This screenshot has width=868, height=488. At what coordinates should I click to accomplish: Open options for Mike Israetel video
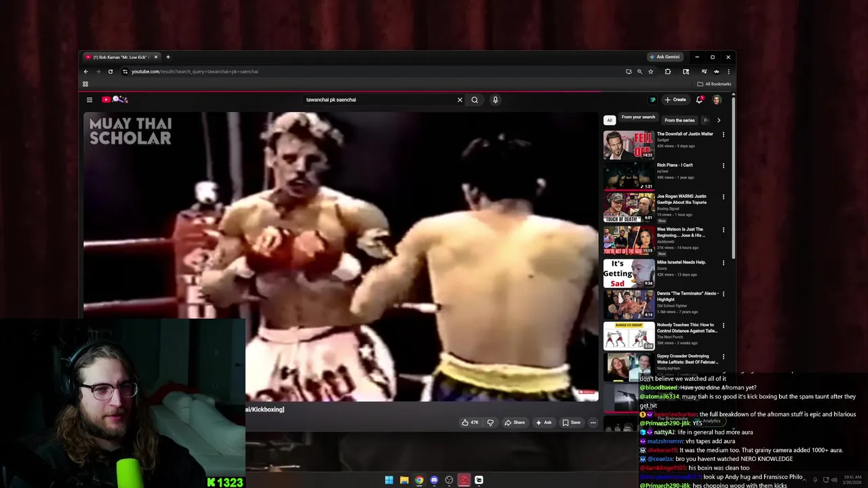tap(724, 262)
